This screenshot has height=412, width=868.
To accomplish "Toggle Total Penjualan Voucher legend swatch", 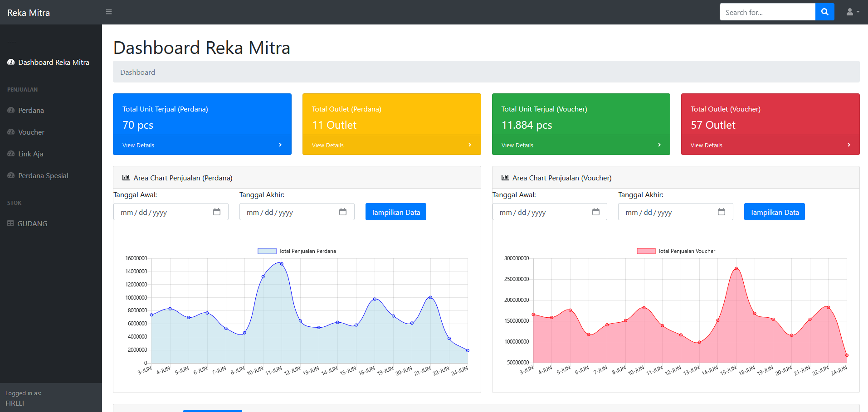I will (x=646, y=251).
